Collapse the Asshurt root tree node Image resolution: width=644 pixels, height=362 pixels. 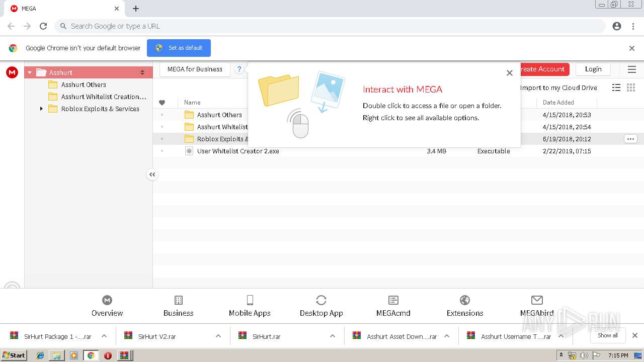point(30,72)
